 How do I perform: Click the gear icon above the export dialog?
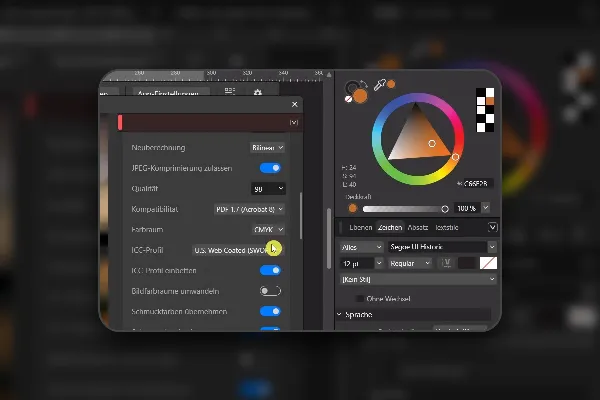(x=258, y=92)
